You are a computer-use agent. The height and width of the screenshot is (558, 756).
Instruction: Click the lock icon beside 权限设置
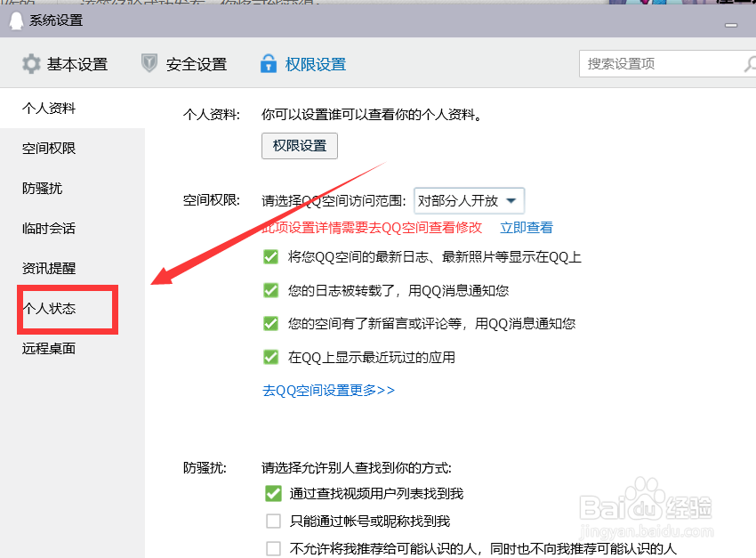tap(269, 63)
